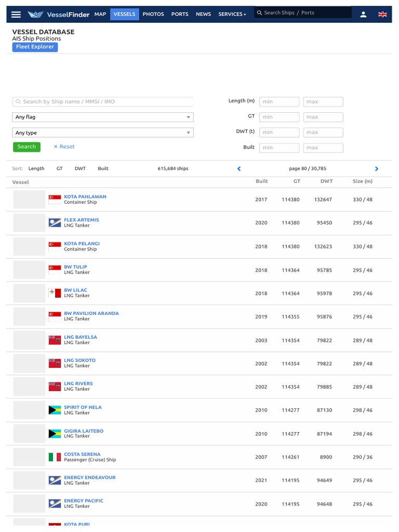Click the Malta flag beside BW LILAC

[x=55, y=293]
